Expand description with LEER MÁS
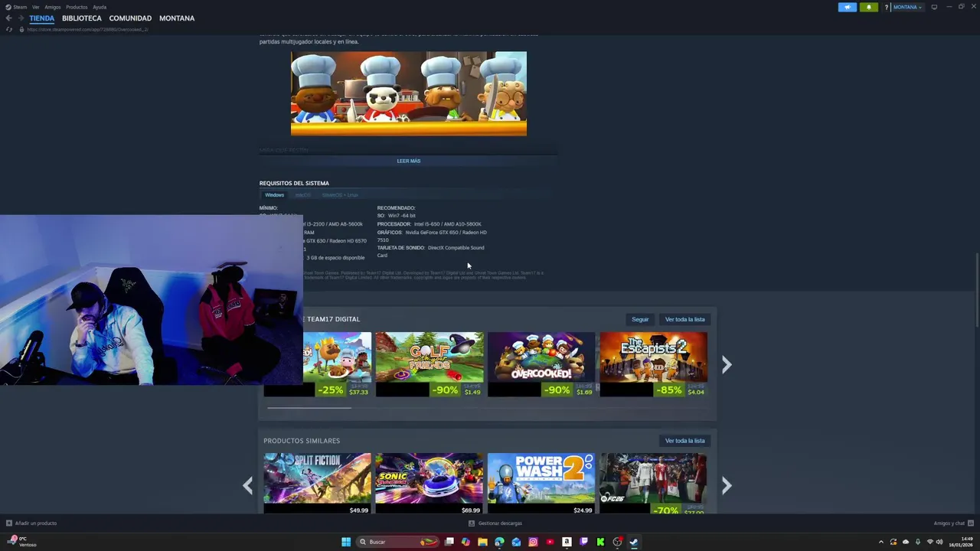Image resolution: width=980 pixels, height=551 pixels. 409,161
